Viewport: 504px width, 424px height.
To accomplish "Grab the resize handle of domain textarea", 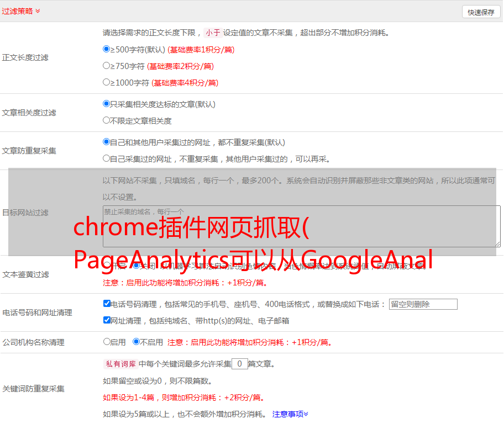I will [497, 245].
